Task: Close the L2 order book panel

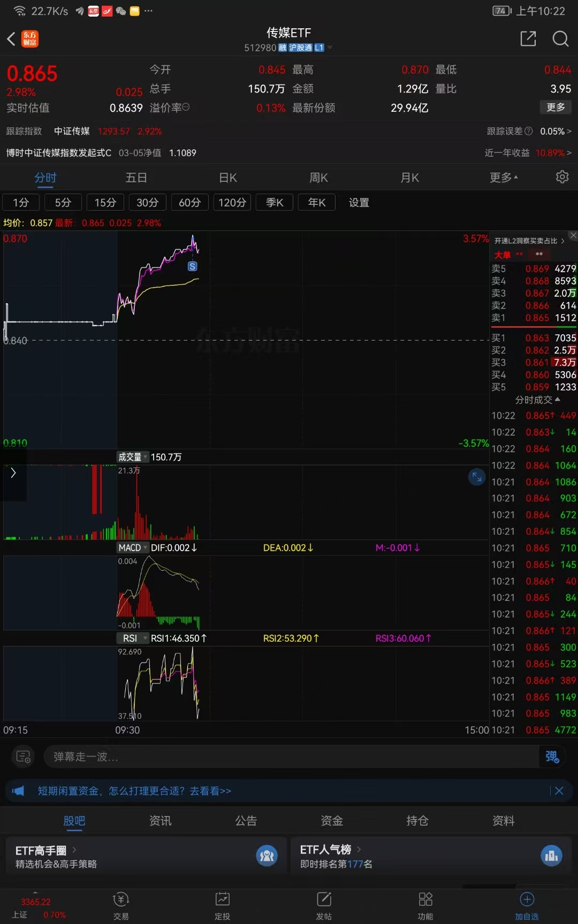Action: [573, 235]
